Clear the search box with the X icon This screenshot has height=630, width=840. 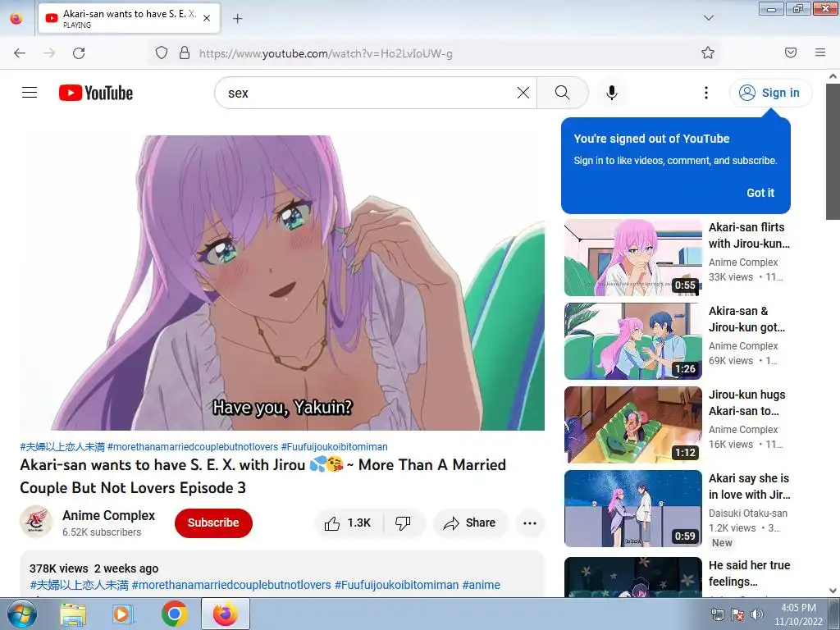[523, 93]
